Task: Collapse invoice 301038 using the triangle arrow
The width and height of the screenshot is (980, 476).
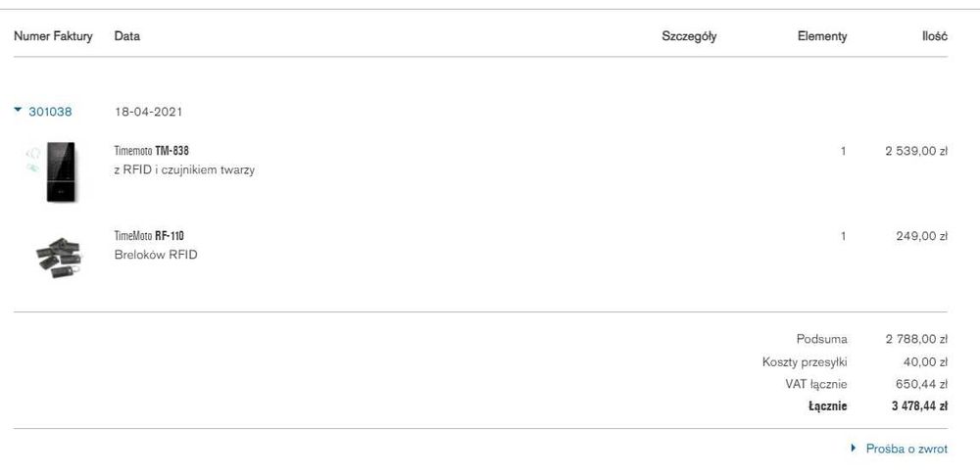Action: 18,111
